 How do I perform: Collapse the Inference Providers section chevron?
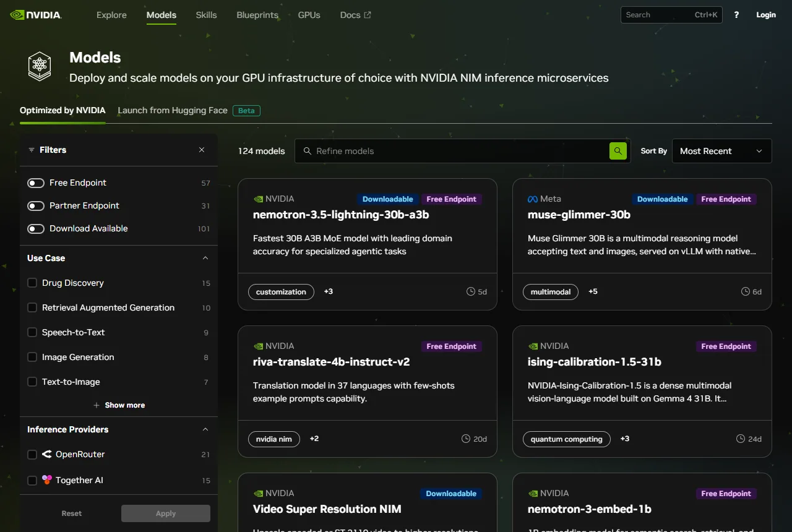click(205, 429)
